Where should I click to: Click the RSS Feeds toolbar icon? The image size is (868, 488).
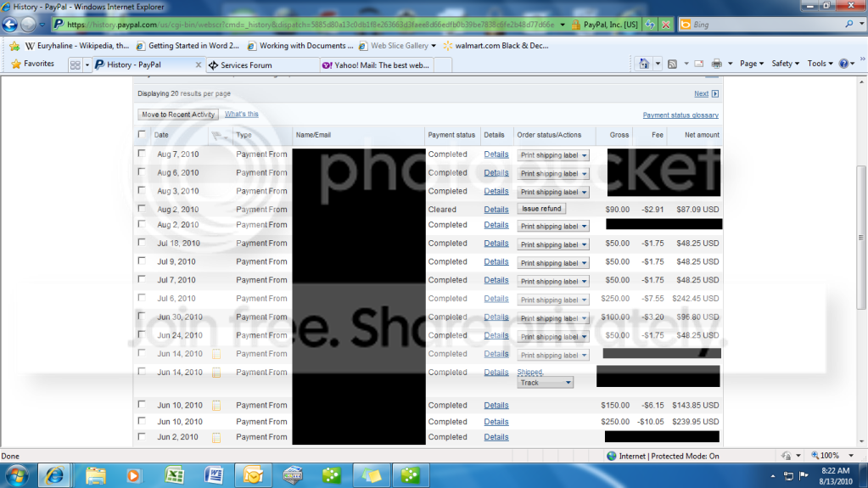[x=672, y=64]
